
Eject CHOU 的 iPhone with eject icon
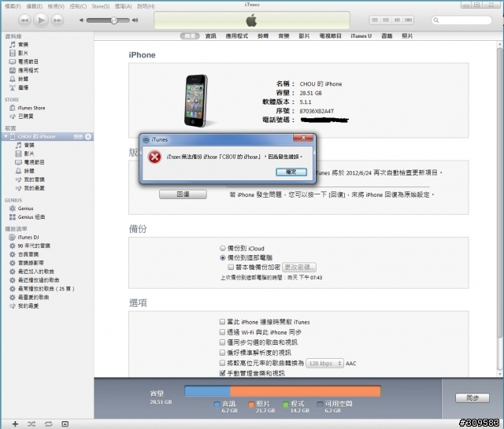point(88,137)
